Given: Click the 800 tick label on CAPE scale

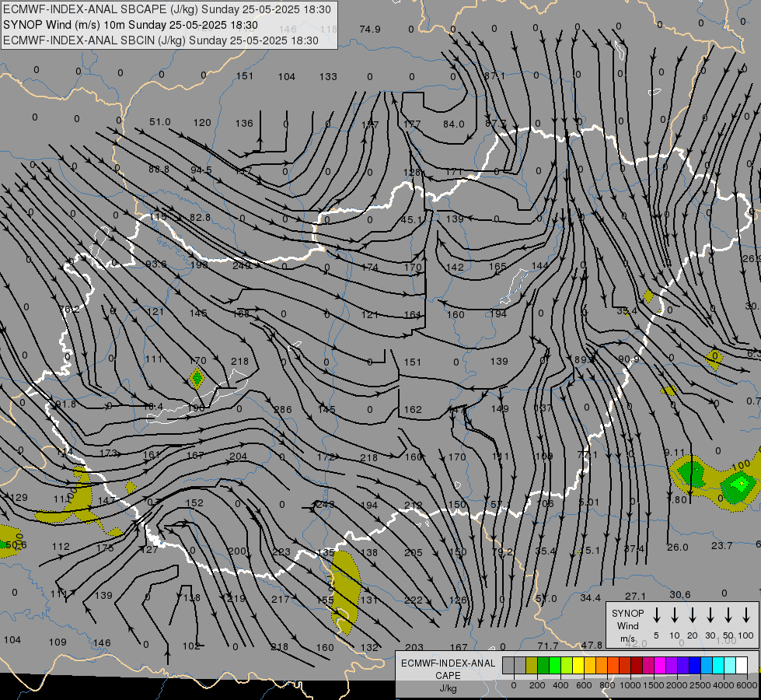Looking at the screenshot, I should click(607, 685).
